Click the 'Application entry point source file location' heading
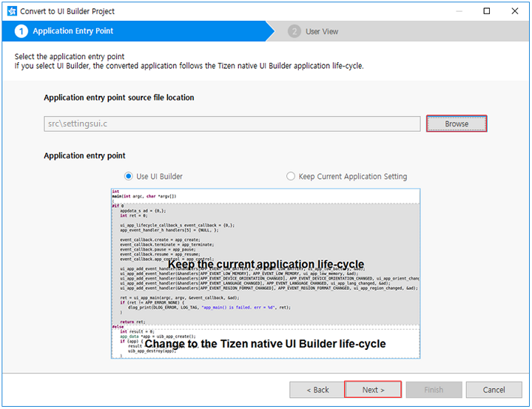 (118, 98)
